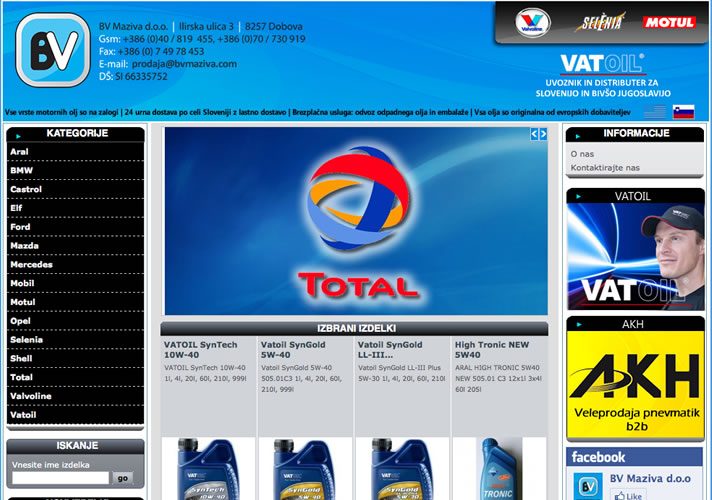Select the Vatoil category

point(23,414)
